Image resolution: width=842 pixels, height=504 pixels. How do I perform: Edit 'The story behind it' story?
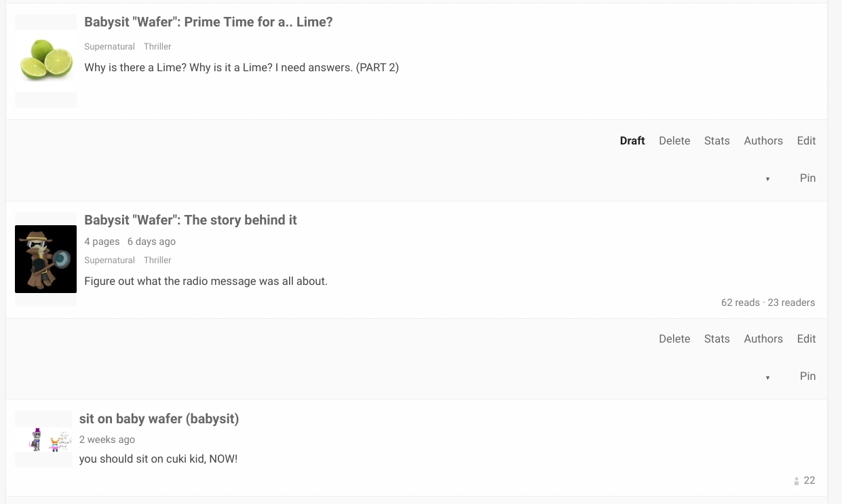tap(806, 339)
